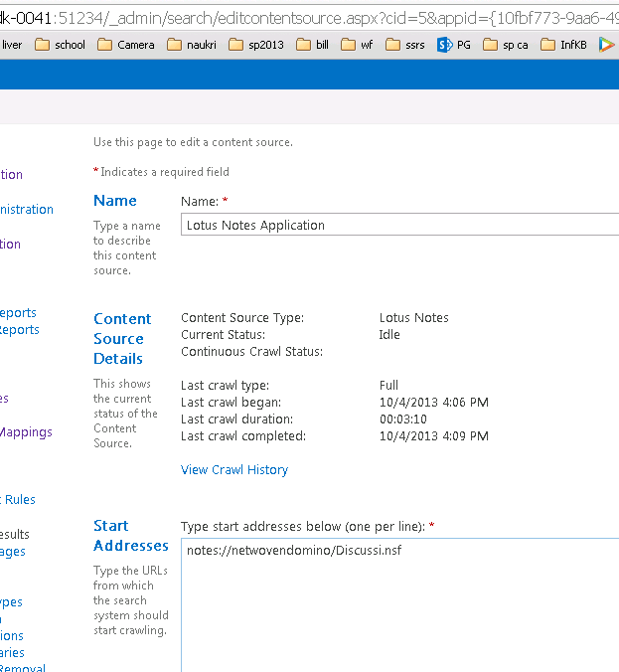Open the PG SharePoint bookmark
The image size is (619, 672).
tap(454, 45)
